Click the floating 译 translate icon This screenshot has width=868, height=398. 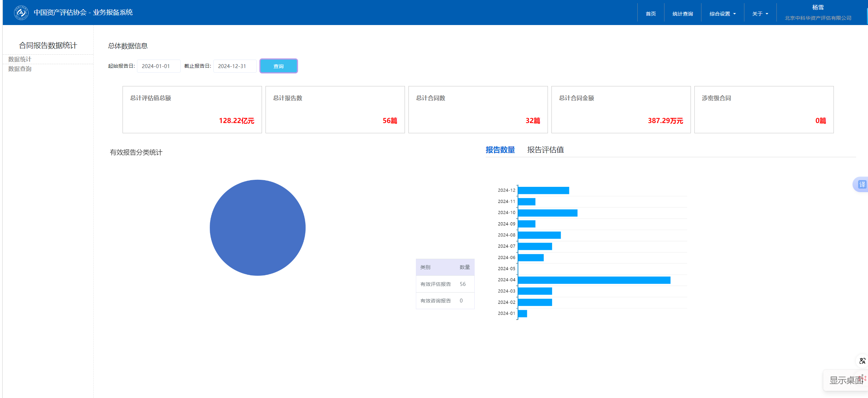coord(862,184)
